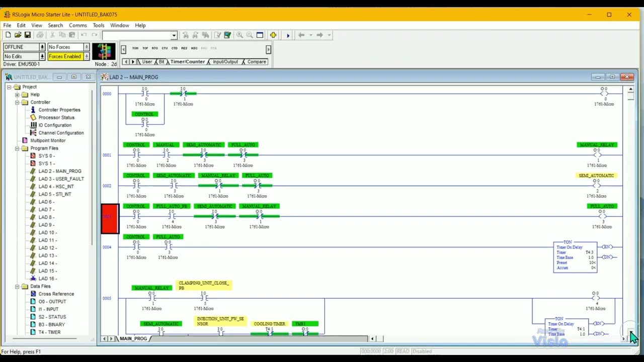
Task: Click the online ladder animation icon
Action: [x=104, y=51]
